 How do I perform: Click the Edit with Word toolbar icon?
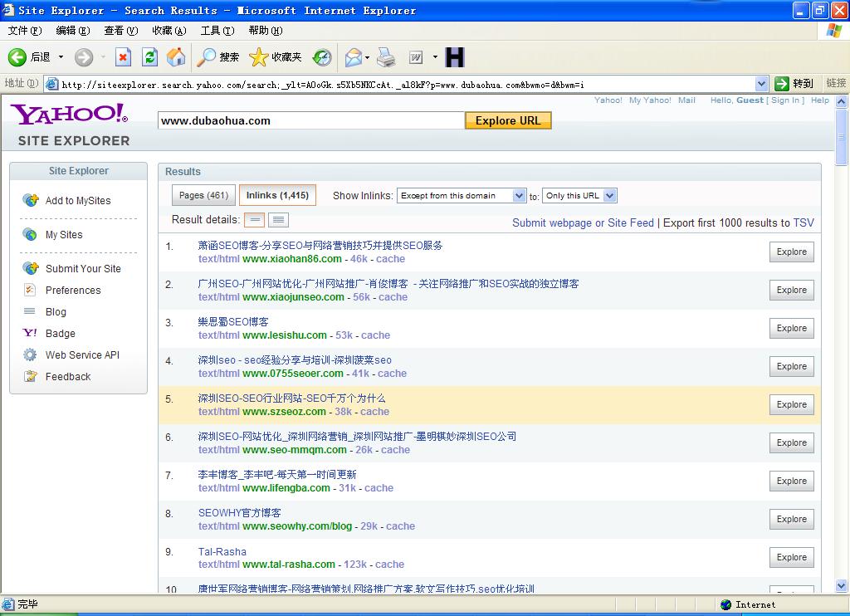click(416, 57)
